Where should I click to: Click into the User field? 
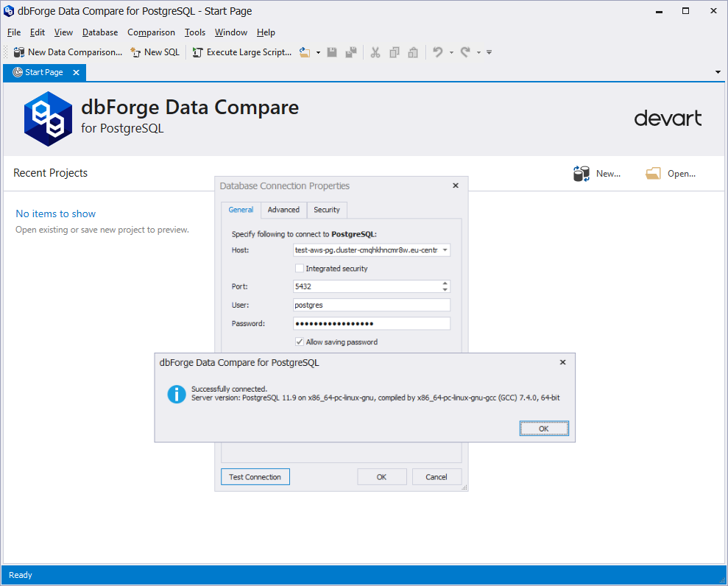(x=372, y=305)
